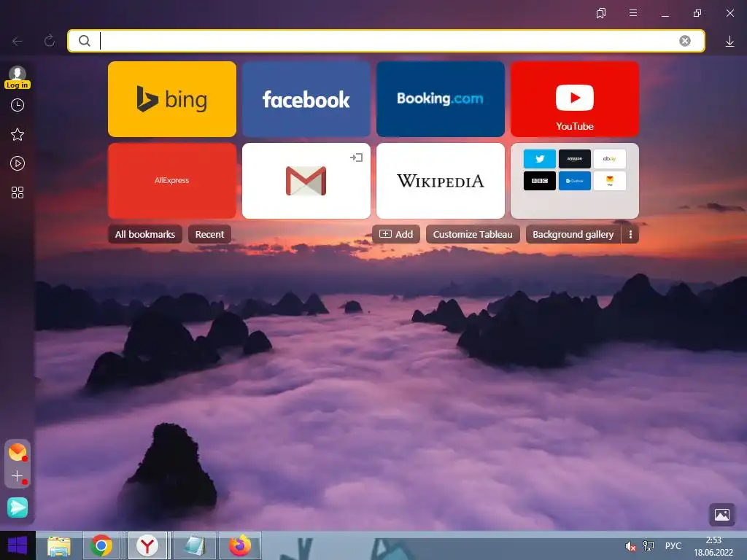This screenshot has width=747, height=560.
Task: Open the Messenger paper plane icon
Action: point(18,507)
